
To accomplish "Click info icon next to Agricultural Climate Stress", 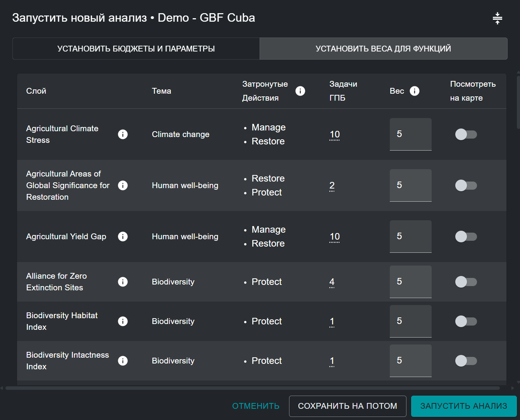I will (x=123, y=134).
